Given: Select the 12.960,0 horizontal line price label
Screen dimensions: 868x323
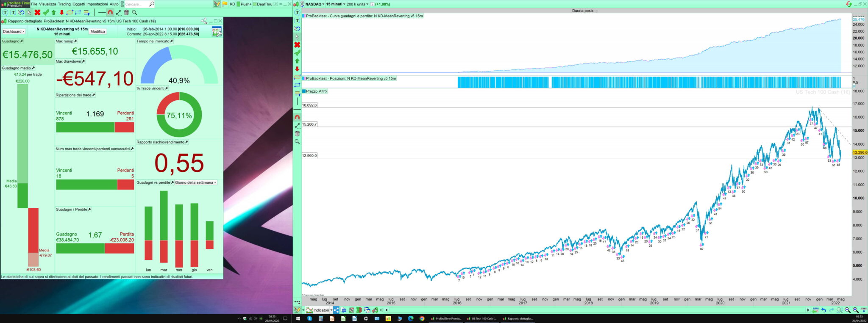Looking at the screenshot, I should [x=309, y=155].
